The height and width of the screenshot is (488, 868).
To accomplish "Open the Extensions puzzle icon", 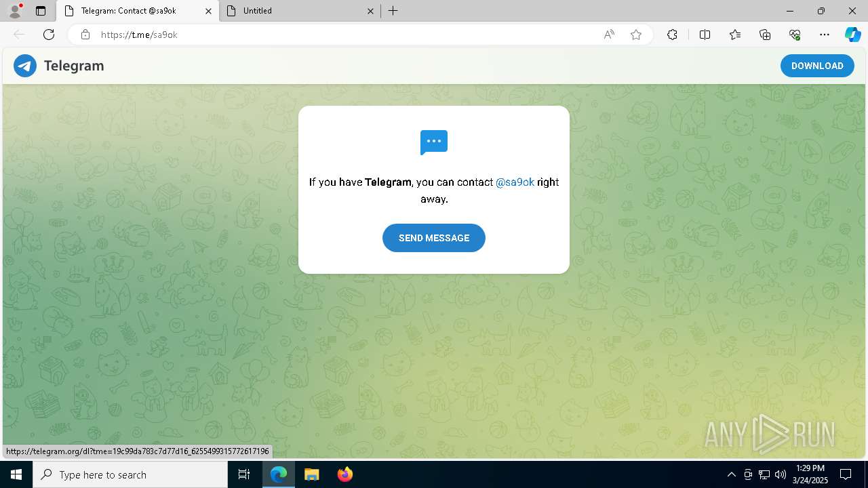I will (672, 35).
